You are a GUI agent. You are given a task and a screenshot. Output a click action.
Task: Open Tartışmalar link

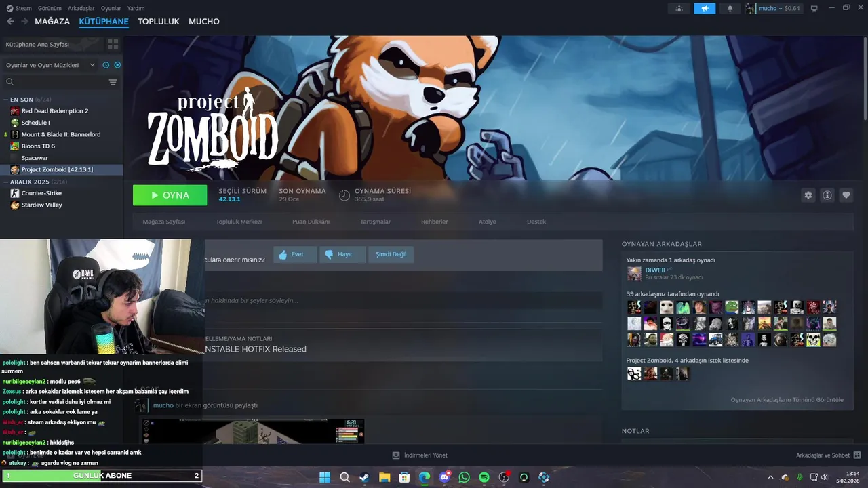pyautogui.click(x=376, y=222)
